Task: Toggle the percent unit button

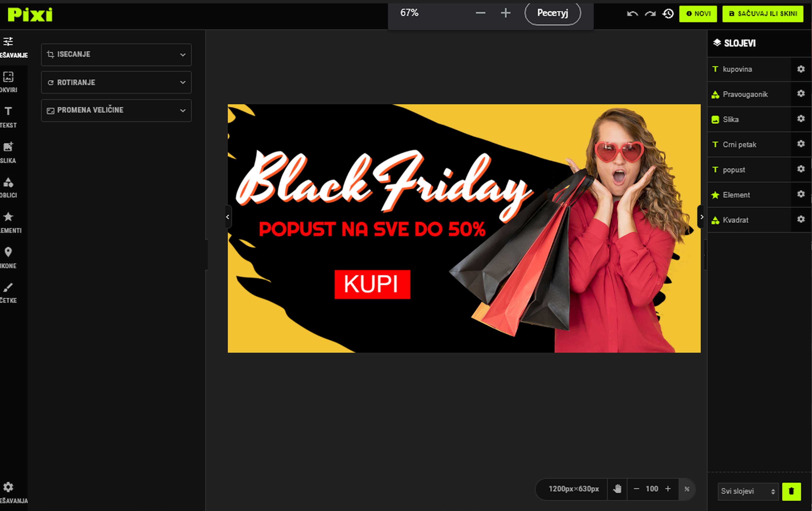Action: pyautogui.click(x=687, y=489)
